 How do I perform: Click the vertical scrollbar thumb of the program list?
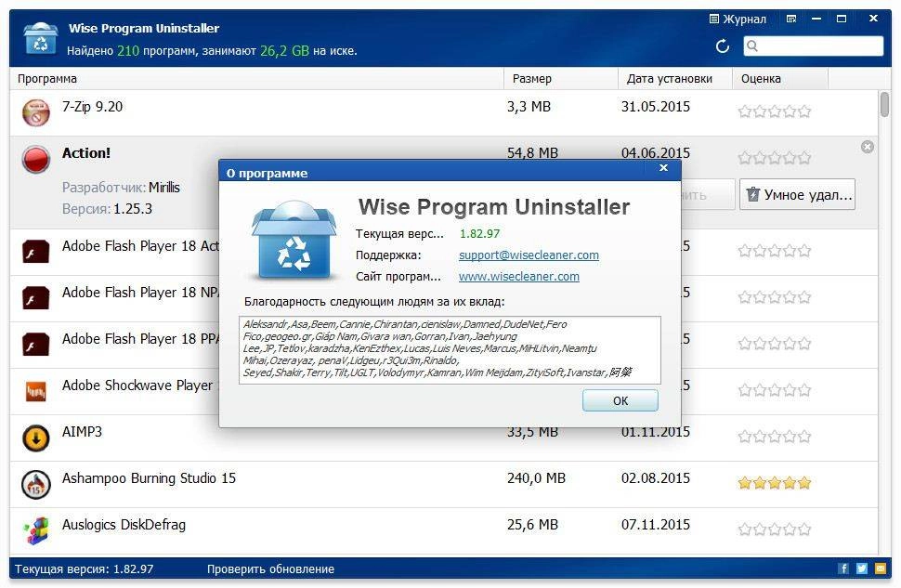884,105
